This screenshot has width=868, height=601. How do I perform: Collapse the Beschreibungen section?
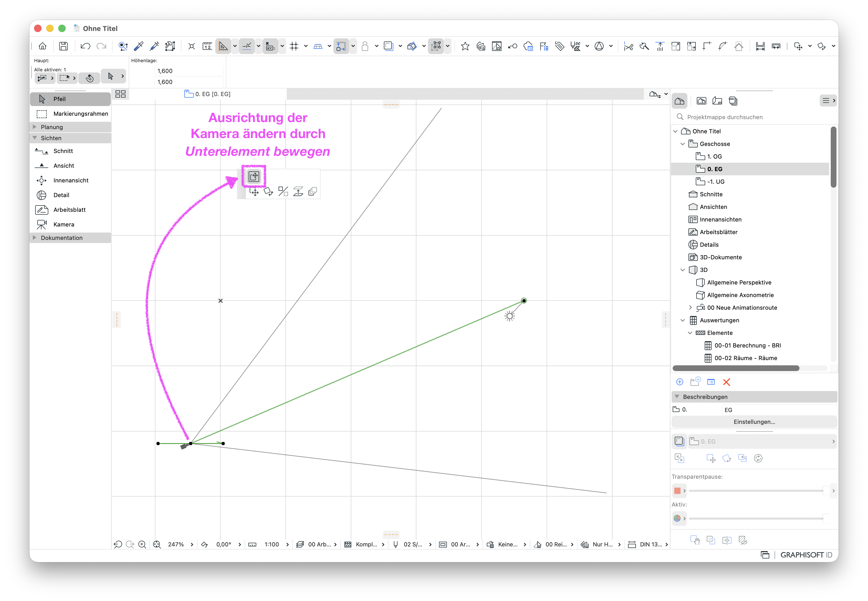(677, 397)
